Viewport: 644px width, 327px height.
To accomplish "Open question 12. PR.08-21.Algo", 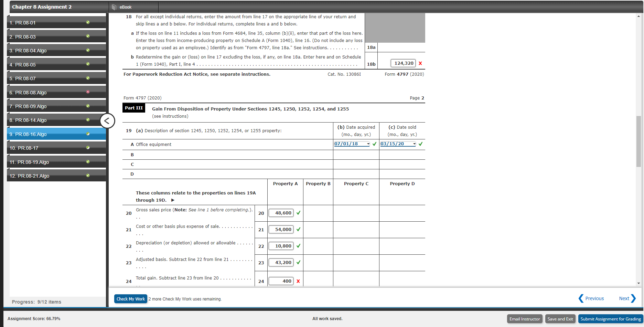I will pos(56,176).
